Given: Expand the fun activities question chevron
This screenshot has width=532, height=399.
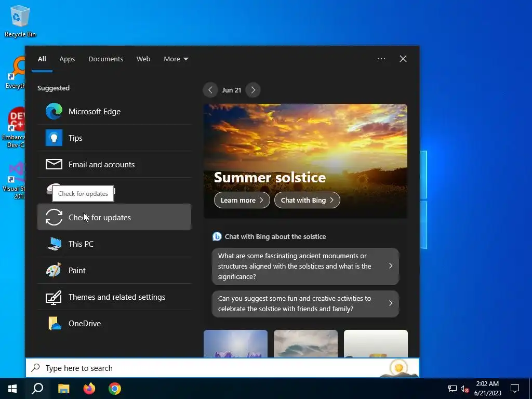Looking at the screenshot, I should point(391,303).
